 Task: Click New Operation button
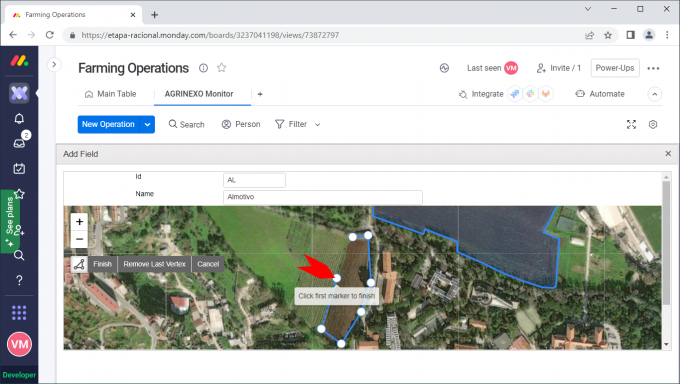pyautogui.click(x=108, y=125)
